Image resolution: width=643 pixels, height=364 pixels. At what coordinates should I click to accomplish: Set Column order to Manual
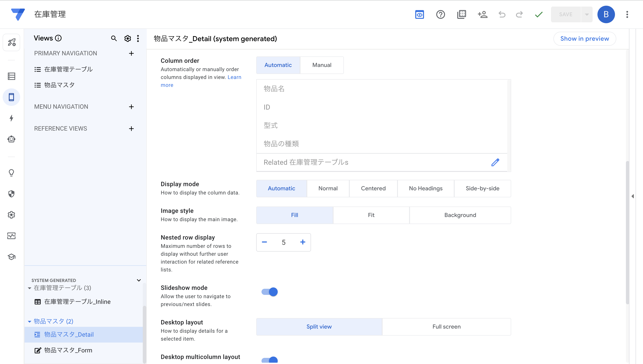pos(322,65)
